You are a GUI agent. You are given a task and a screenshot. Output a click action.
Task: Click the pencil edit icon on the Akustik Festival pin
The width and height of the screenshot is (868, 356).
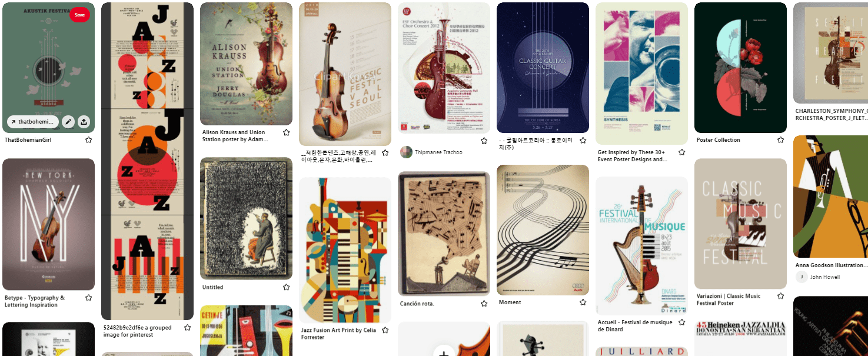point(68,122)
